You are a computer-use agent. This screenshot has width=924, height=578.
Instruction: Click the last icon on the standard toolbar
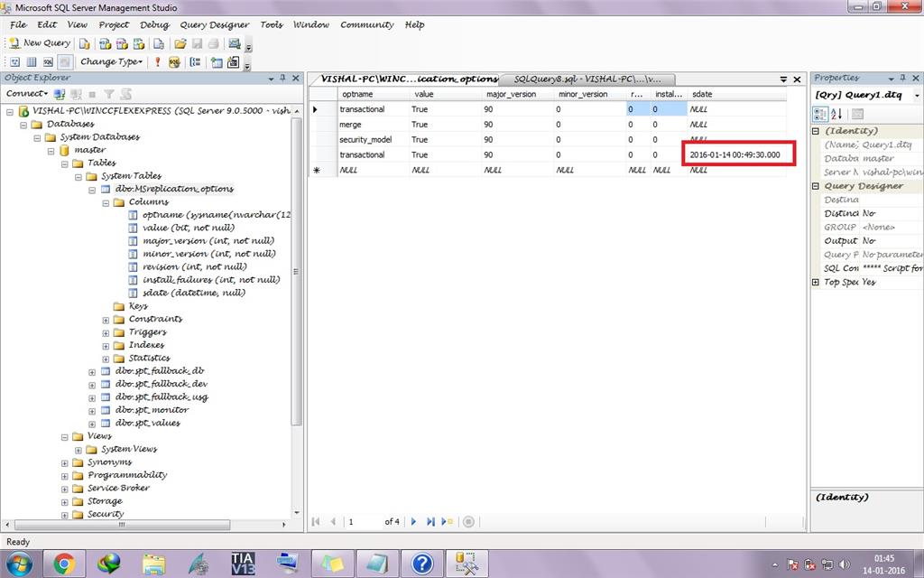[x=235, y=43]
